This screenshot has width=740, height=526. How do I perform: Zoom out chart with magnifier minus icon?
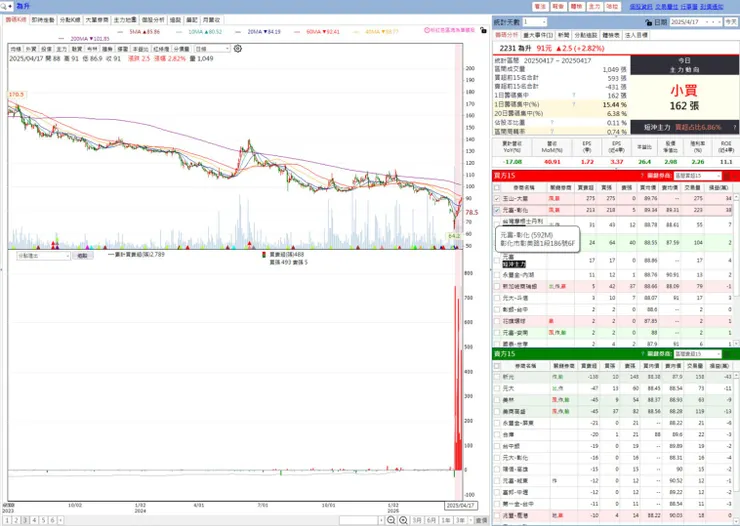coord(391,520)
